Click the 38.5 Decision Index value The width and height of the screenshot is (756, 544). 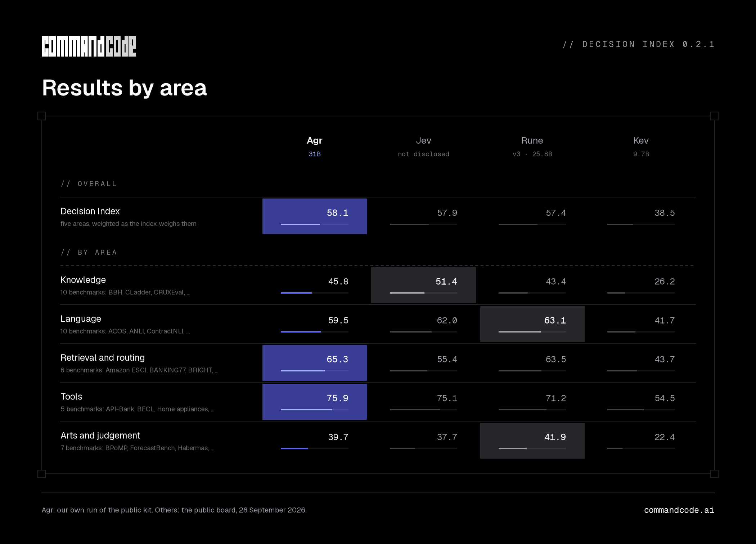coord(665,213)
